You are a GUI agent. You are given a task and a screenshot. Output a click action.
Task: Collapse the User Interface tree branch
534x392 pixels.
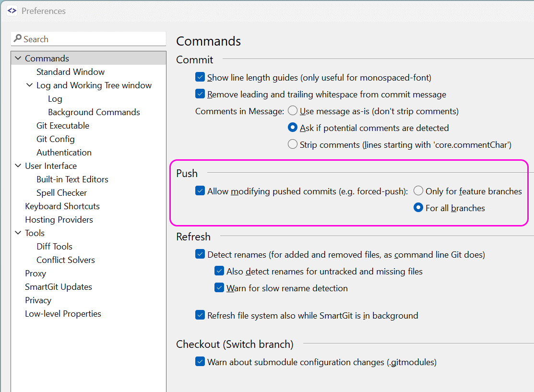(x=18, y=166)
